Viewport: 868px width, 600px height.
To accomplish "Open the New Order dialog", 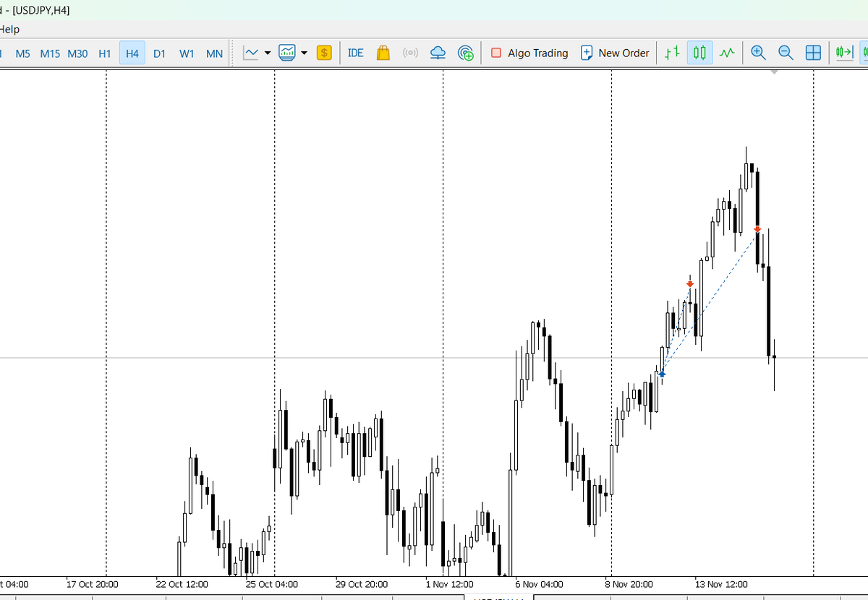I will point(615,53).
